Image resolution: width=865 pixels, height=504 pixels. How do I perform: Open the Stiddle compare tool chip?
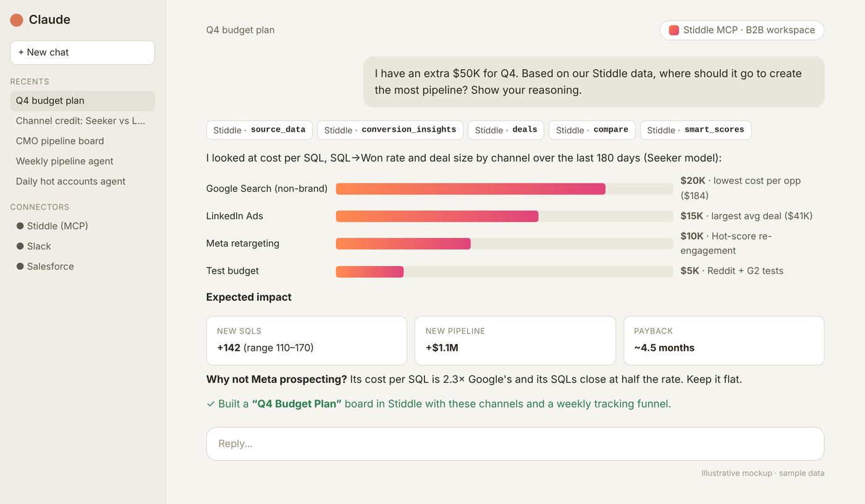coord(592,130)
